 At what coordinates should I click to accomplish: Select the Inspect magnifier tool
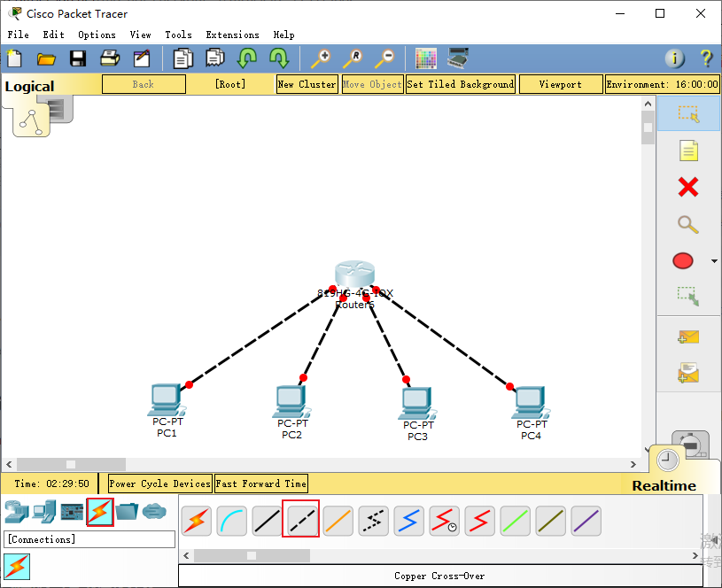pyautogui.click(x=688, y=224)
